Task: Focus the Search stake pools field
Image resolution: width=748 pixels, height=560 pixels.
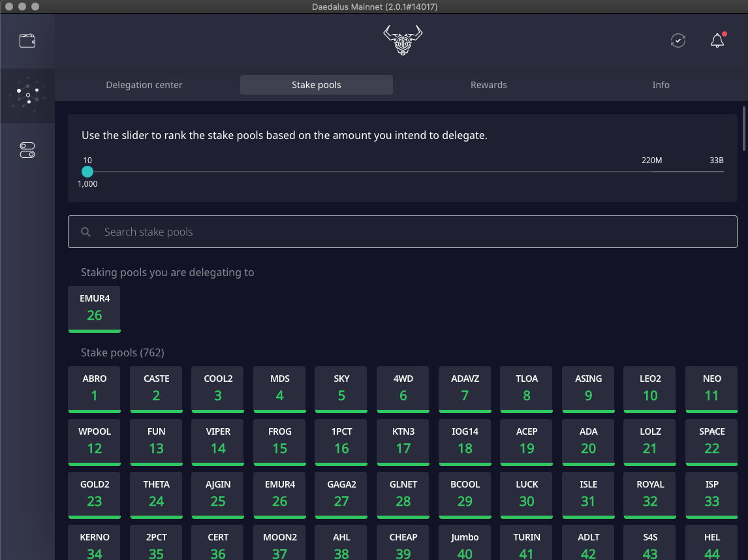Action: click(403, 232)
